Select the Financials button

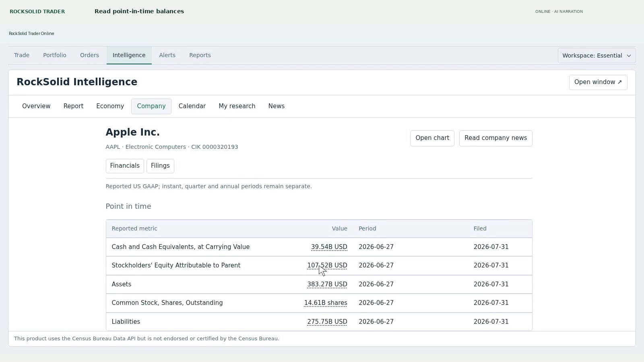click(125, 166)
